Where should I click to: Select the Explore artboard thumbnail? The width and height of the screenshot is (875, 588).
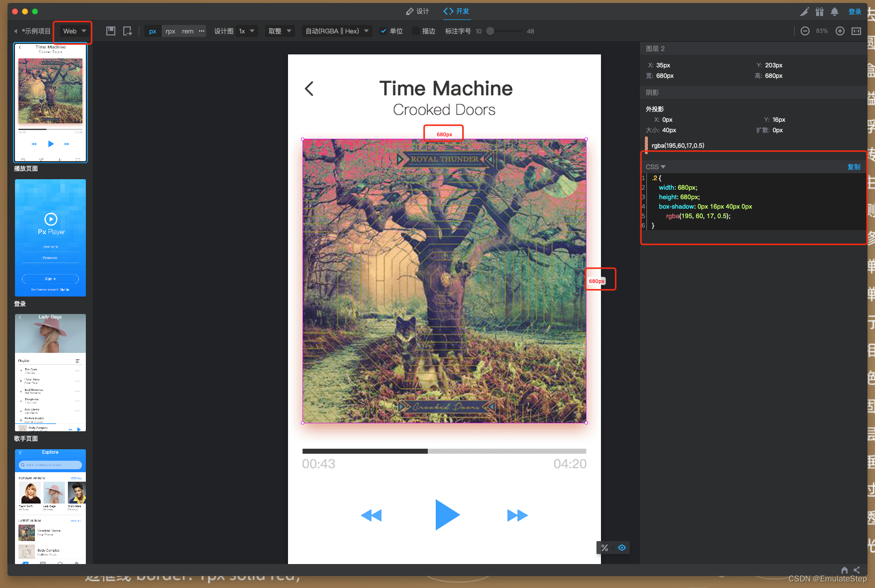tap(50, 506)
